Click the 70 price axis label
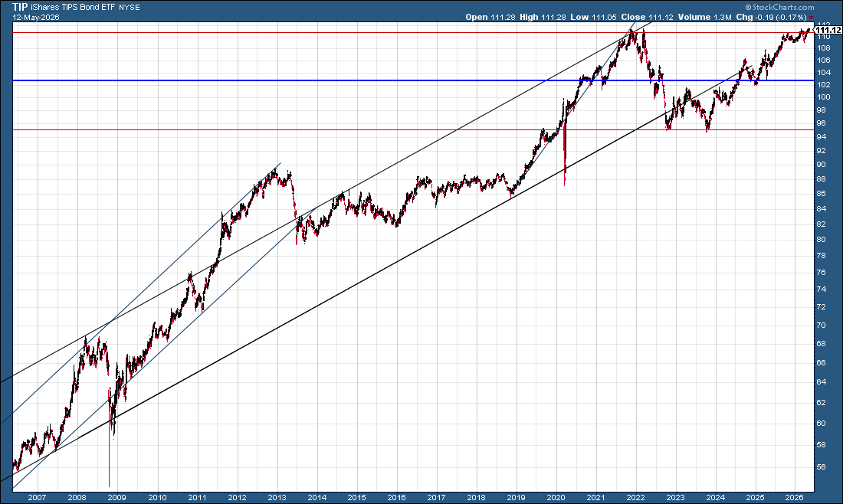 tap(822, 325)
